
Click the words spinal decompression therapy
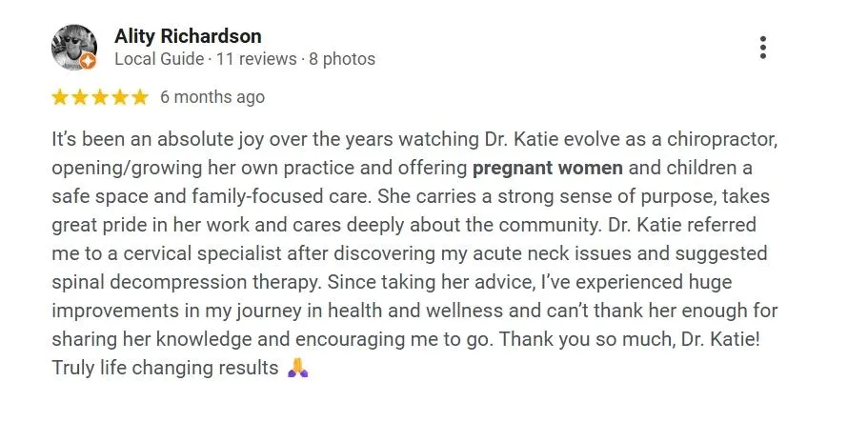187,282
